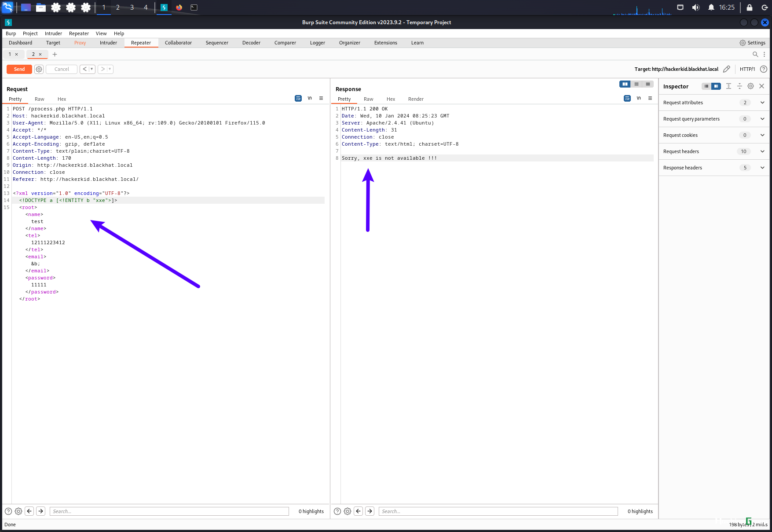Open the Help menu
Viewport: 772px width, 532px height.
(119, 33)
